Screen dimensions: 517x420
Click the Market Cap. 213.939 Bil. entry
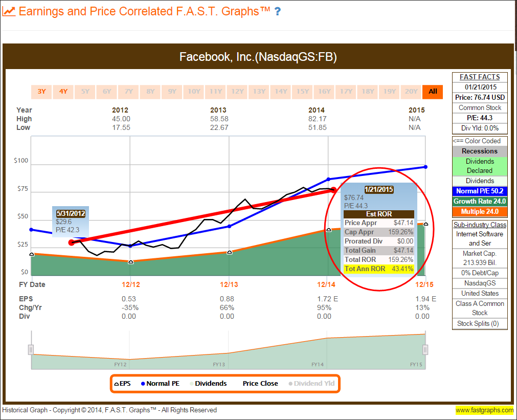click(x=480, y=258)
